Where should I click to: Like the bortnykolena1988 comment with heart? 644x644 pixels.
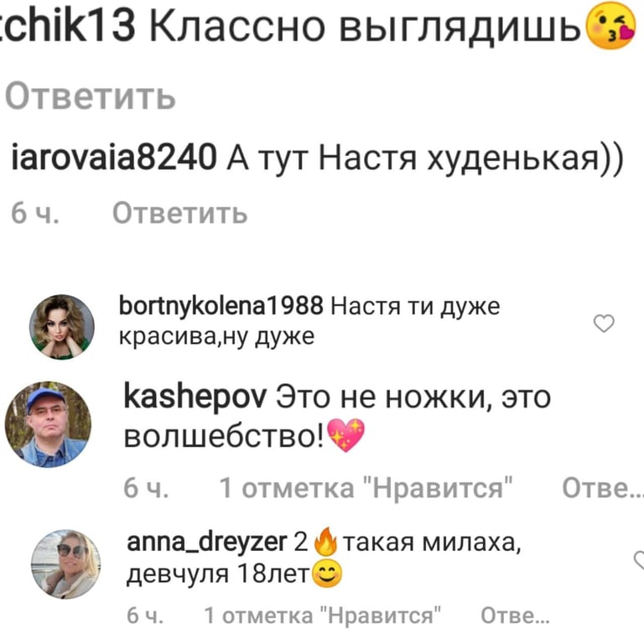[x=604, y=323]
